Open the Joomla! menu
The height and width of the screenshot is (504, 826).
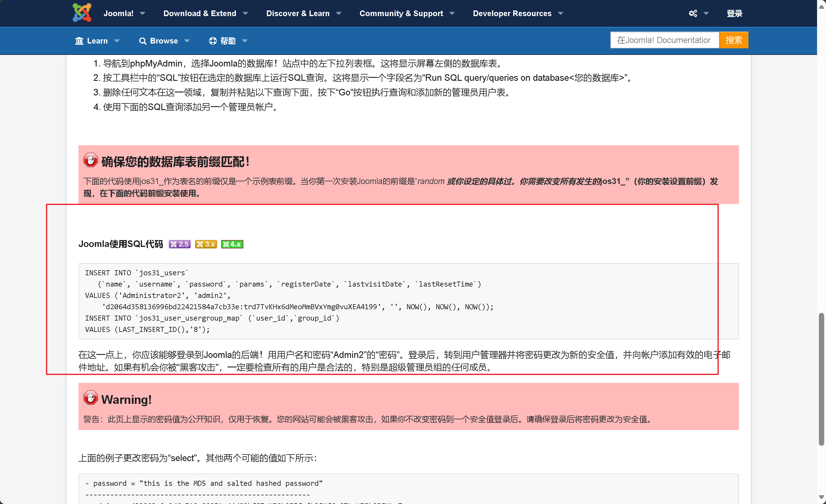click(x=118, y=13)
